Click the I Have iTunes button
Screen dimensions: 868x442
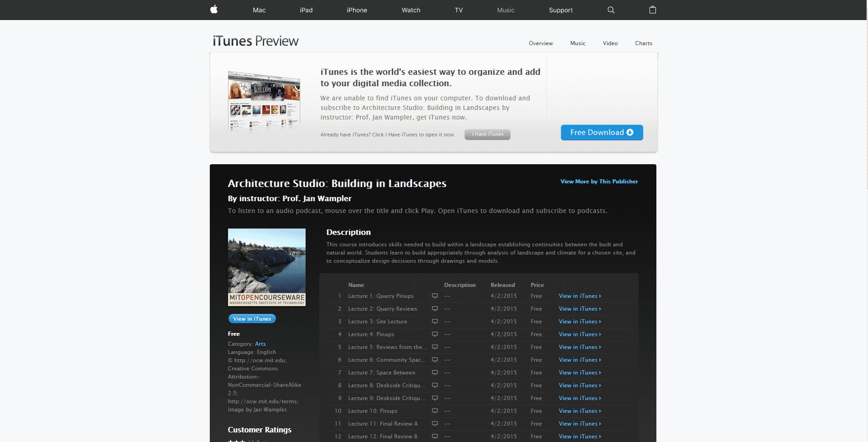point(488,134)
